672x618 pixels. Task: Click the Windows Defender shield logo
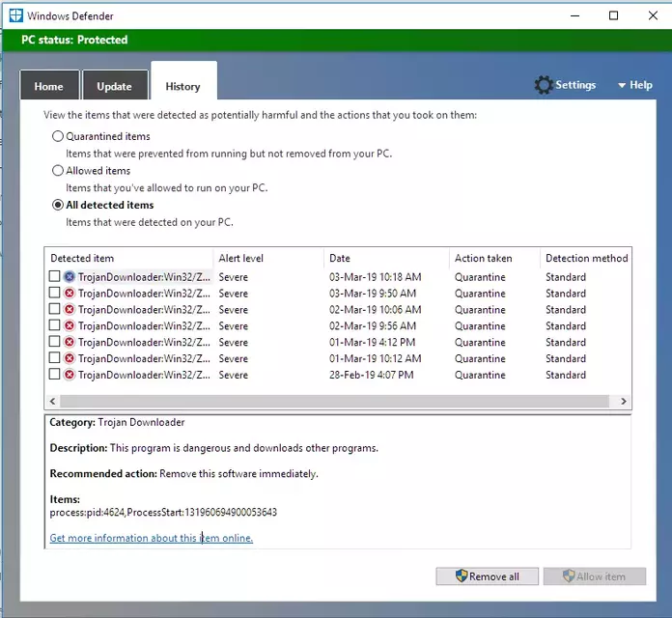15,15
